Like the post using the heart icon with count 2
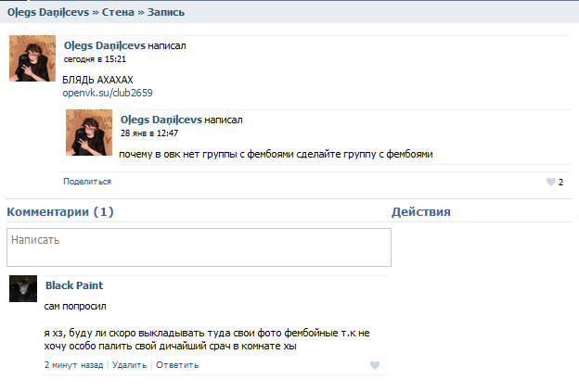 click(550, 182)
